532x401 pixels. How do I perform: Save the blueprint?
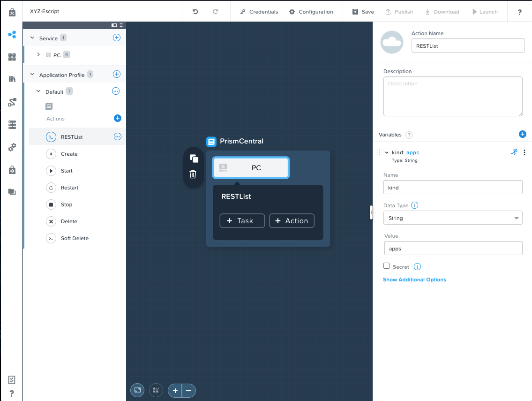click(x=363, y=12)
